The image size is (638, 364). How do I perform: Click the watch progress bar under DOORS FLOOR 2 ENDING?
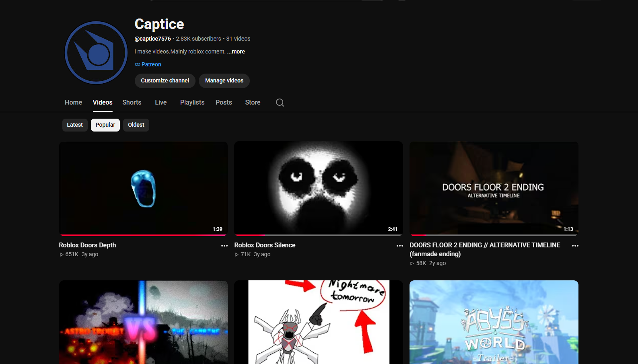[x=494, y=235]
